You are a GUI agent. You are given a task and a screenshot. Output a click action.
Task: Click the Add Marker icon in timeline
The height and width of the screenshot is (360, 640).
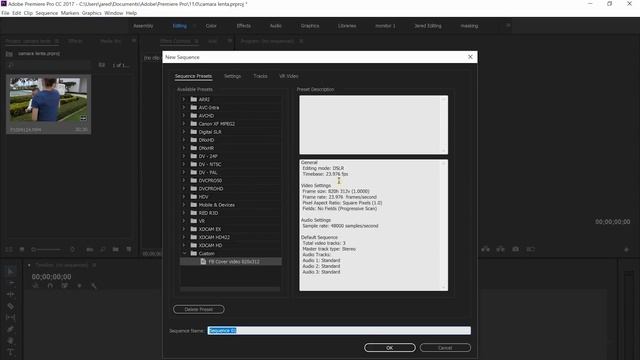(x=79, y=286)
